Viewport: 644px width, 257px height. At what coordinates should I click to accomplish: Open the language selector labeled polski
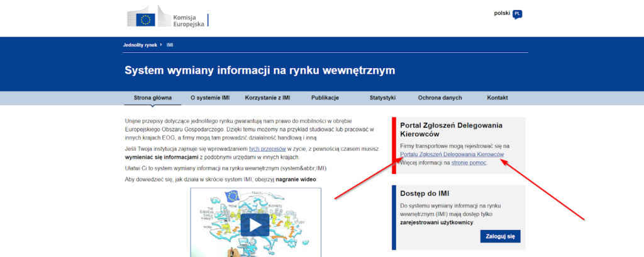502,13
